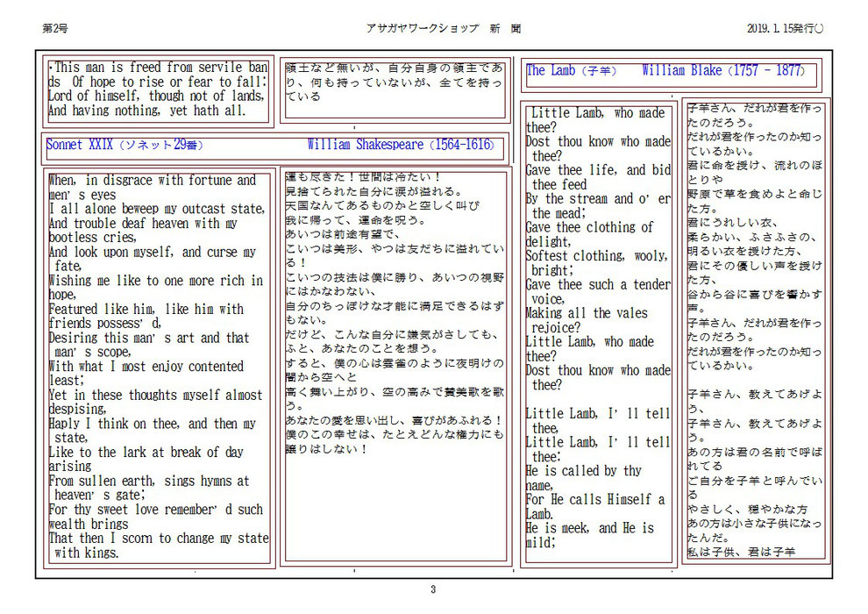The height and width of the screenshot is (614, 868).
Task: Click the page number "3" at the bottom
Action: click(x=433, y=589)
